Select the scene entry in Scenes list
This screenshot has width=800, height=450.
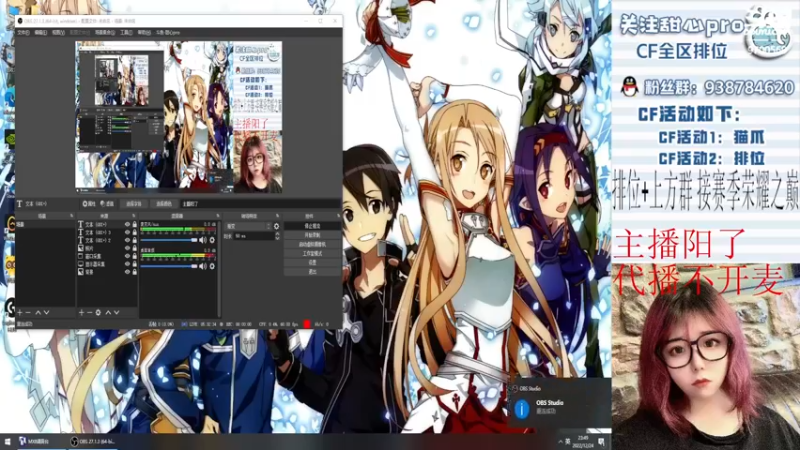(x=45, y=224)
